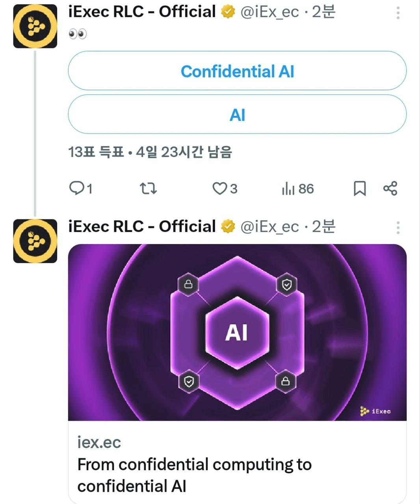420x504 pixels.
Task: Open the iex.ec link domain
Action: point(99,442)
